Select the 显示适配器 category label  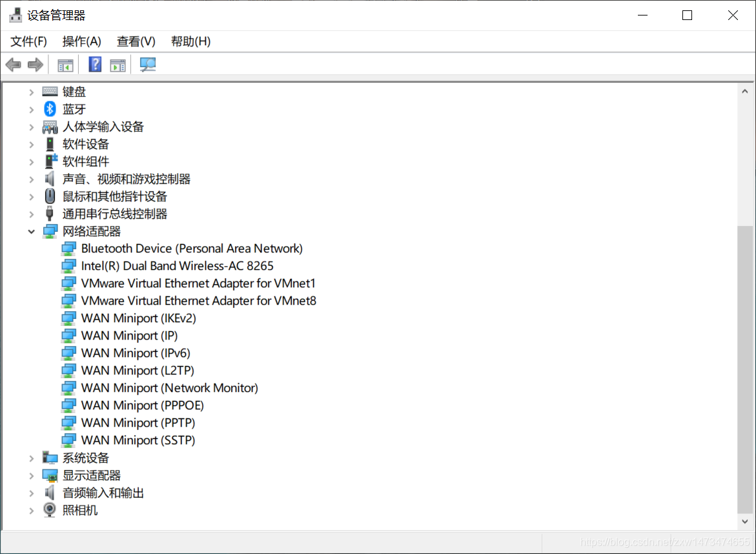pyautogui.click(x=92, y=475)
